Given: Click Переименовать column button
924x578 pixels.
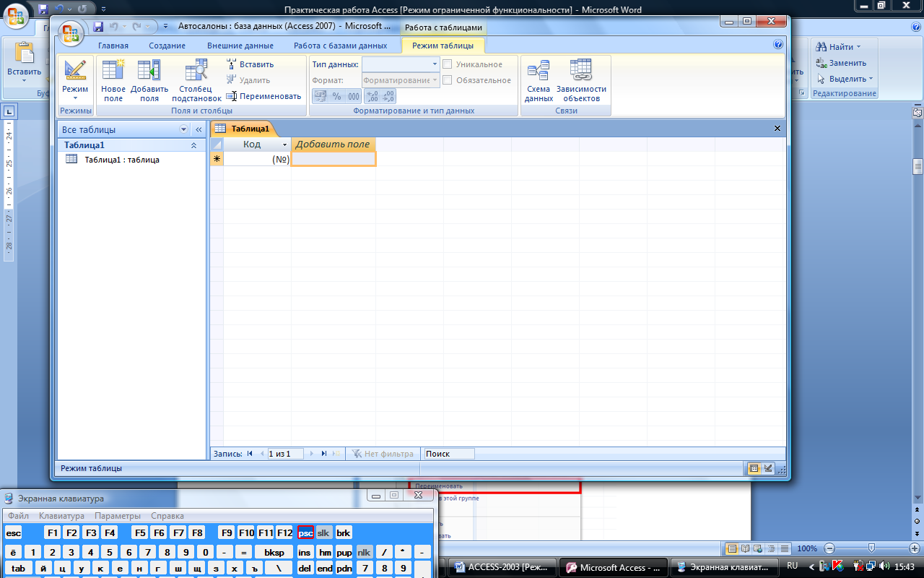Looking at the screenshot, I should point(263,96).
